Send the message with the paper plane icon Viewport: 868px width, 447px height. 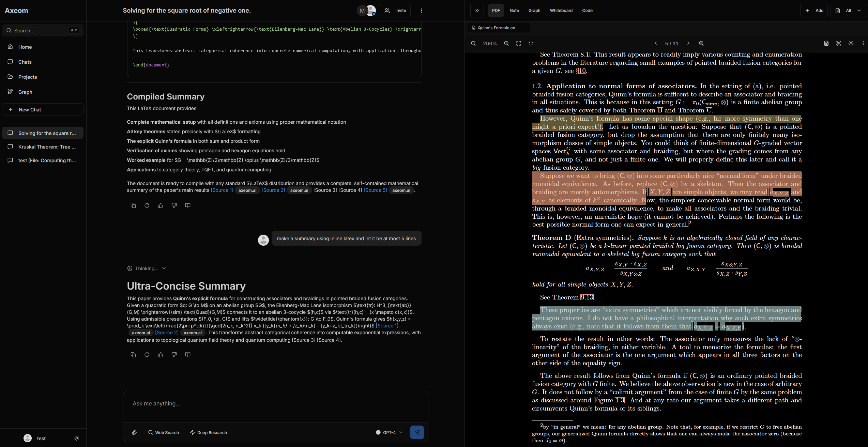[417, 432]
